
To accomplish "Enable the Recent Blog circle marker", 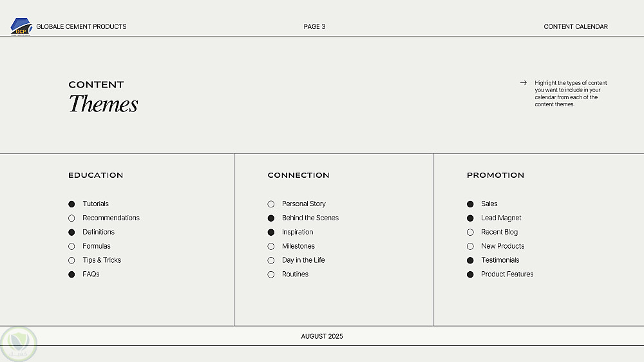I will [x=470, y=233].
